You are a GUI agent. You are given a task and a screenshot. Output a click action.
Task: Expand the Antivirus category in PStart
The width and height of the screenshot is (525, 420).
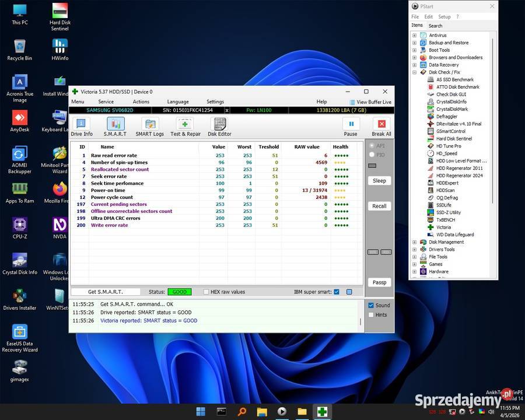pyautogui.click(x=415, y=36)
